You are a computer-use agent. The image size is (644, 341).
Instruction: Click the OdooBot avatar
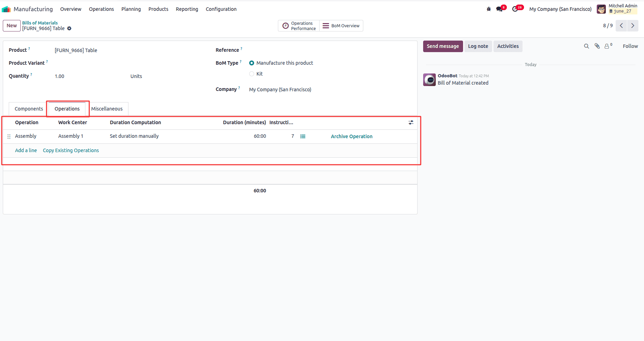429,80
